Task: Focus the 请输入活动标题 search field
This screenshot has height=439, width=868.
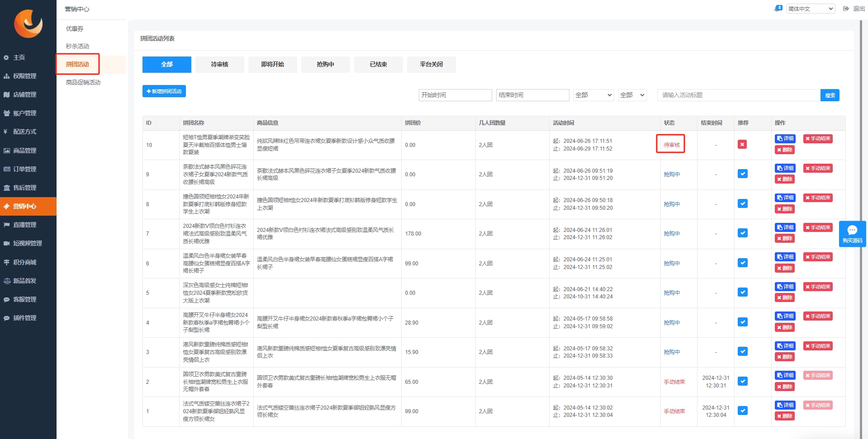Action: [x=739, y=95]
